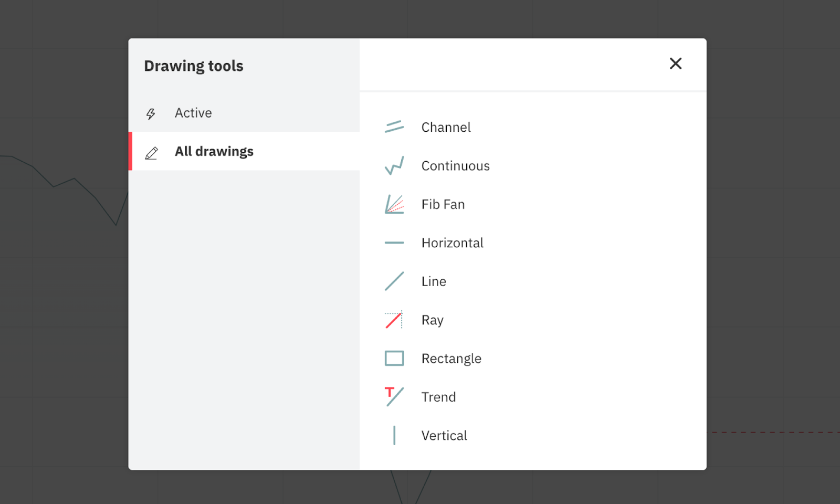
Task: Click the Channel tool label
Action: pos(446,127)
